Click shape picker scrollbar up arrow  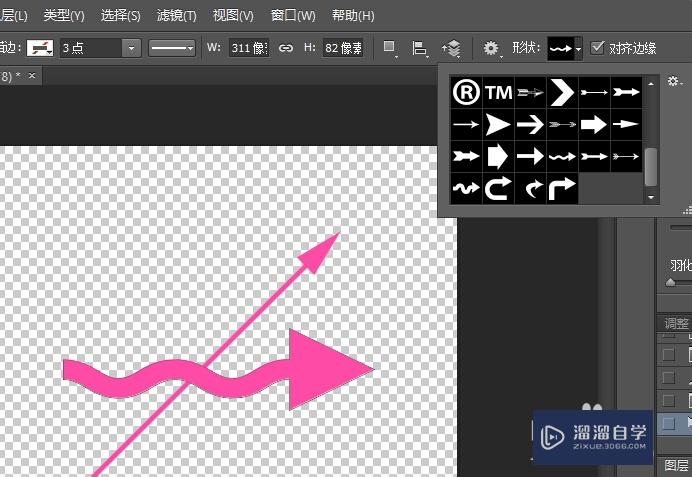pos(651,83)
